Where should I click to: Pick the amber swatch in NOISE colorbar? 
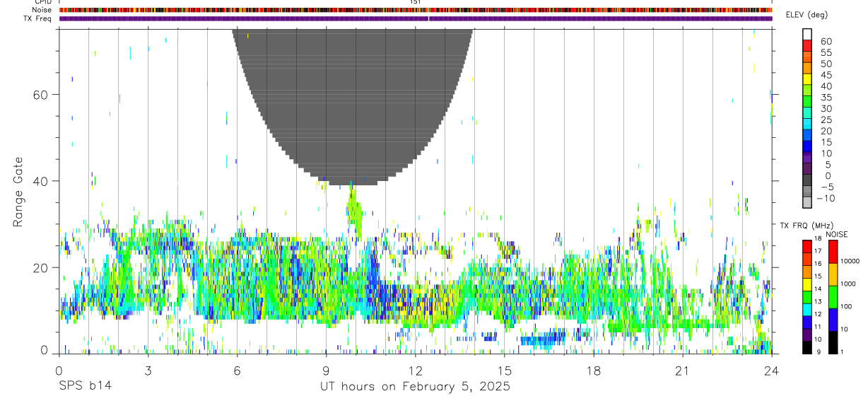click(833, 274)
